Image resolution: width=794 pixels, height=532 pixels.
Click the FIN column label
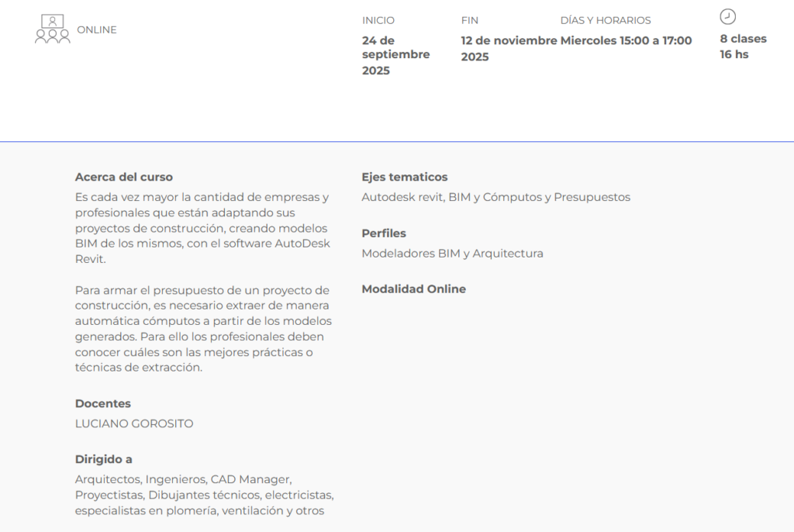pos(469,20)
